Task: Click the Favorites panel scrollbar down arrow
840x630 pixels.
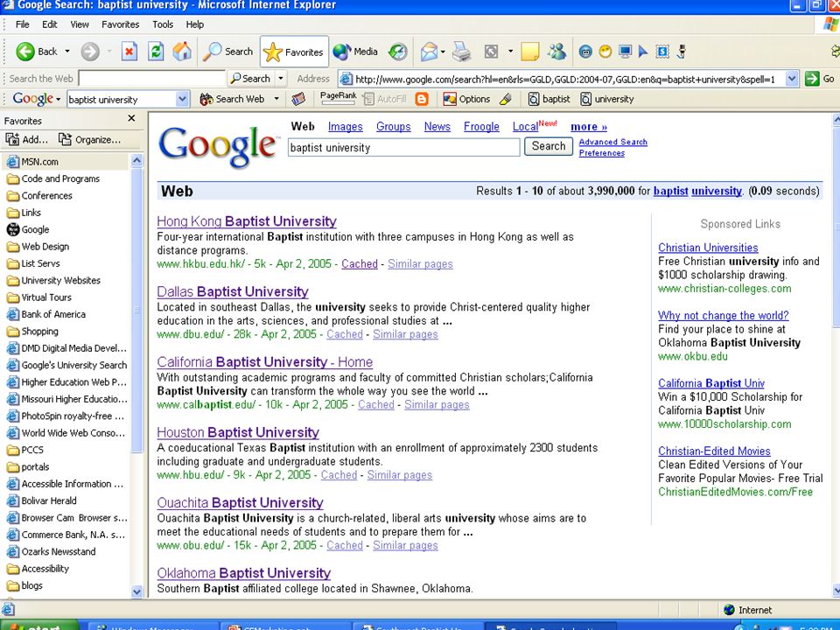Action: 136,591
